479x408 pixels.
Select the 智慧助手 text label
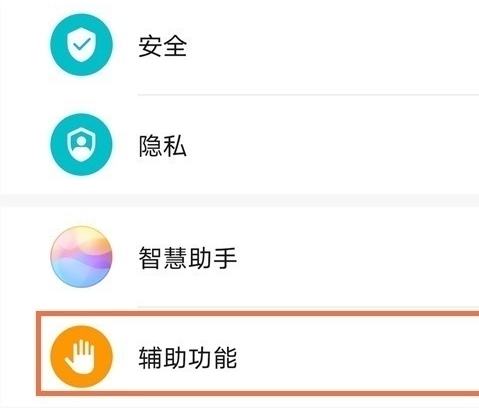188,258
